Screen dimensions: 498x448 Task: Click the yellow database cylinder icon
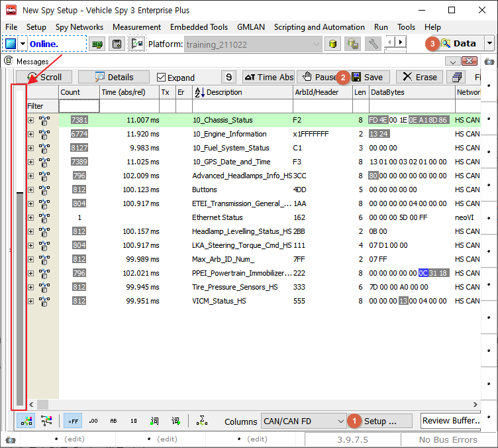(333, 44)
